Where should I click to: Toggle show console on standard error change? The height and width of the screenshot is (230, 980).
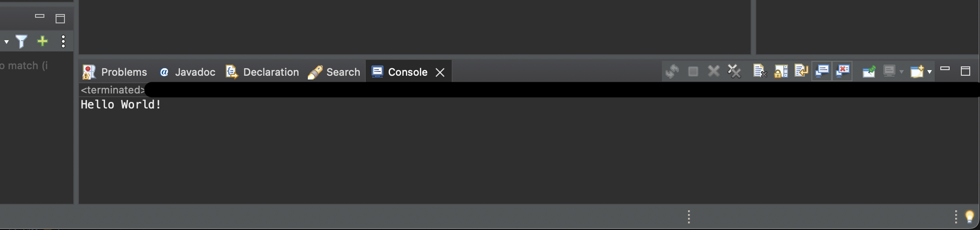(x=842, y=71)
